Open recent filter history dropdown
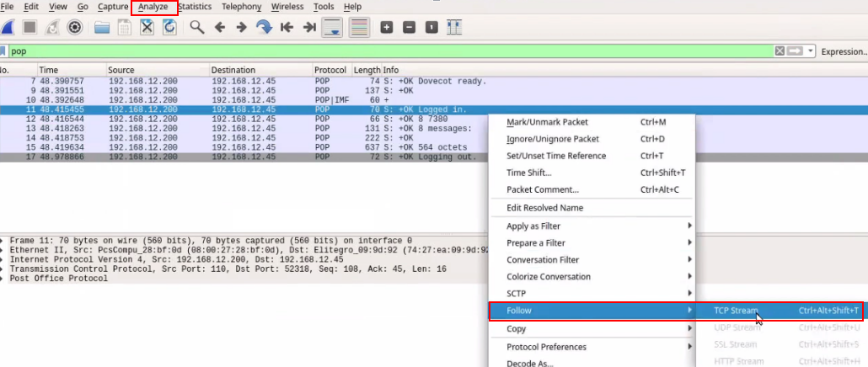Screen dimensions: 868x367 (811, 51)
